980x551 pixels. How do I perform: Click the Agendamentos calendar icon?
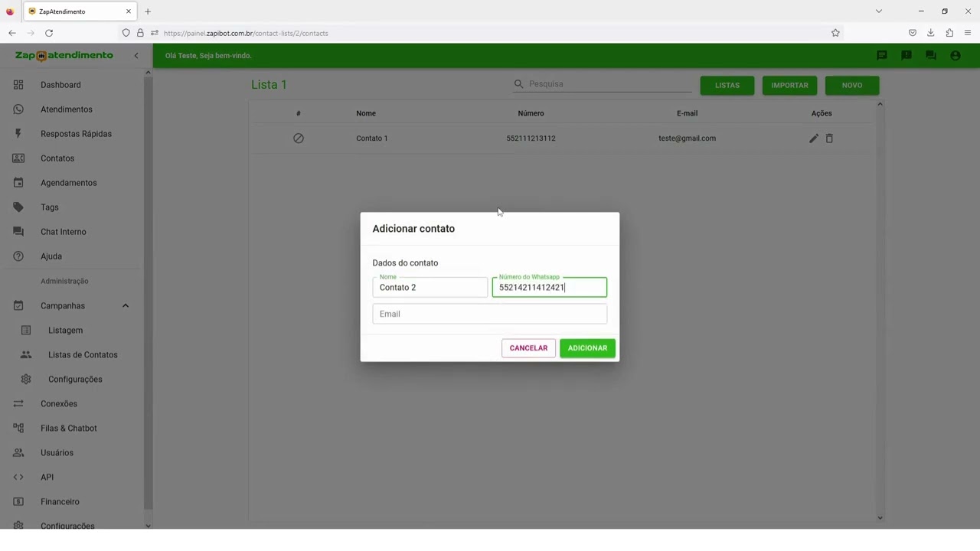[x=18, y=183]
